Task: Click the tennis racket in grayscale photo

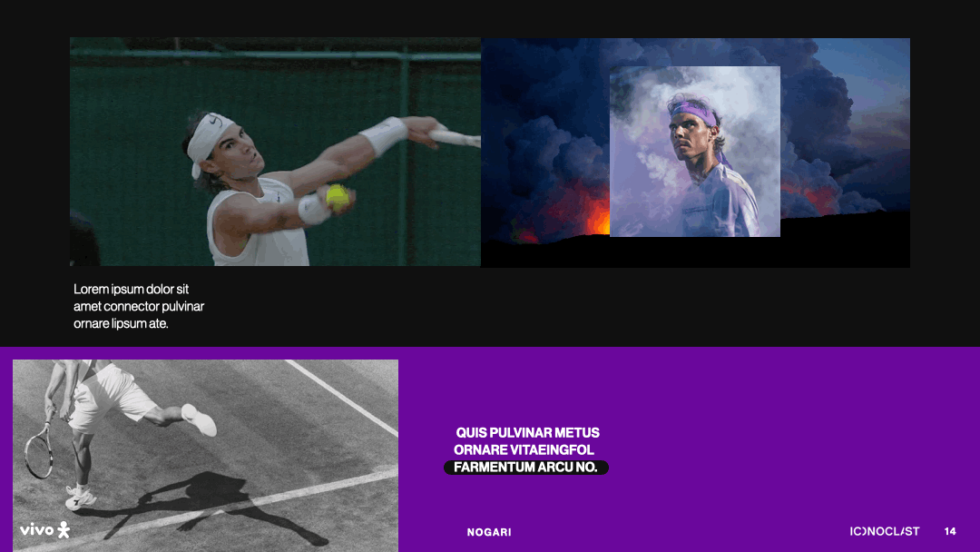Action: (x=40, y=447)
